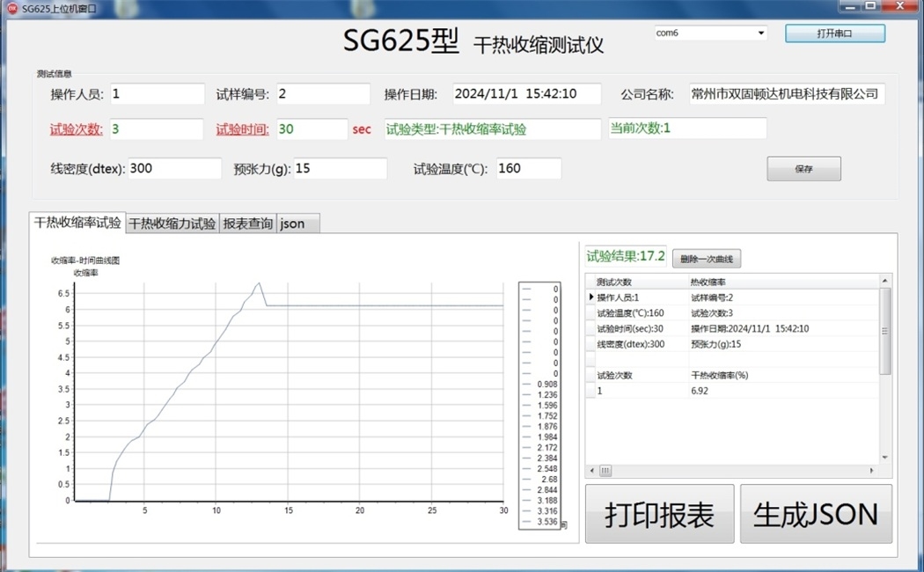Viewport: 924px width, 572px height.
Task: Click the 保存 button
Action: click(x=803, y=168)
